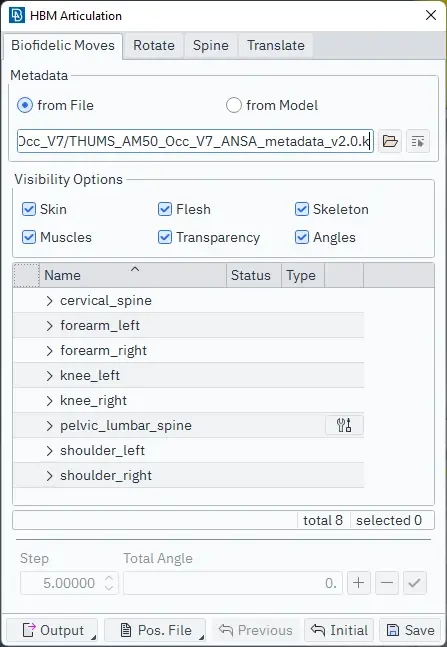This screenshot has height=647, width=447.
Task: Expand the shoulder_right tree node
Action: 50,476
